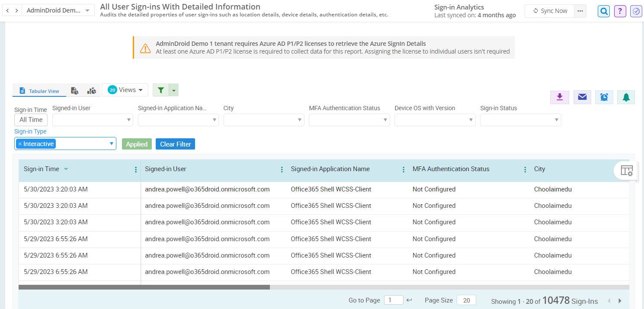The height and width of the screenshot is (309, 644).
Task: Click the Signed-in Application Name column header
Action: (330, 169)
